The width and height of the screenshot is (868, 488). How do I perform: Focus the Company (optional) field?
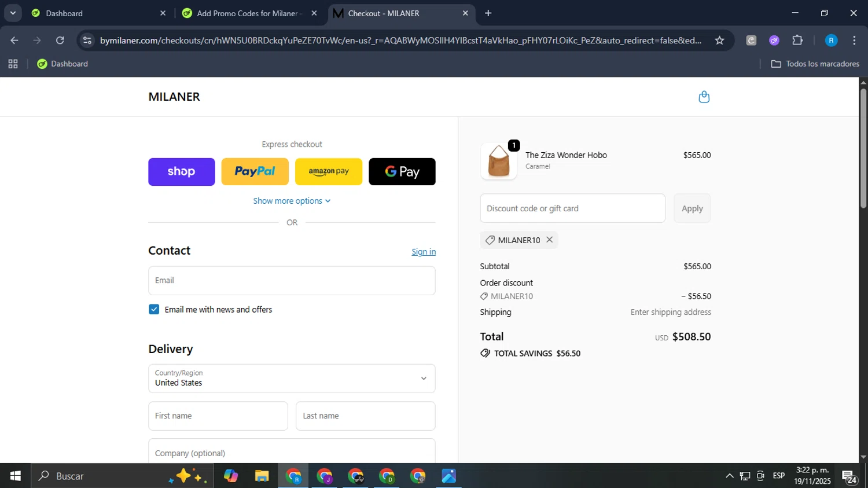coord(292,451)
